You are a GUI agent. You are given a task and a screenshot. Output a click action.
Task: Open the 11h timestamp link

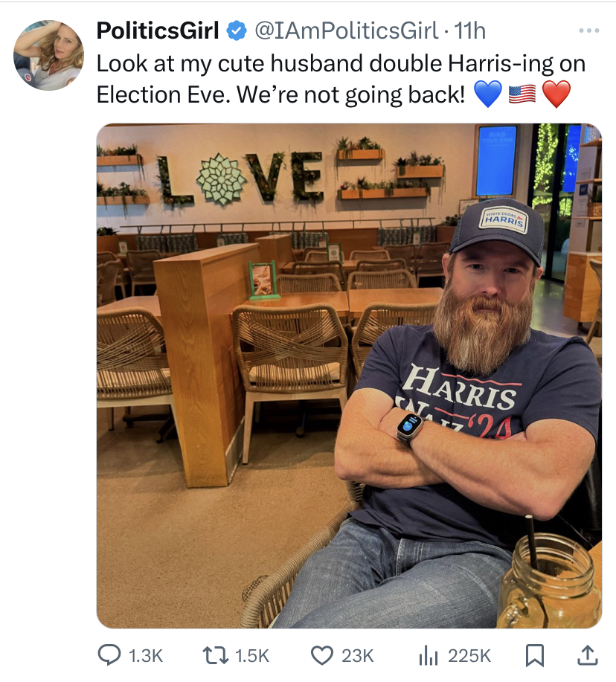tap(470, 31)
